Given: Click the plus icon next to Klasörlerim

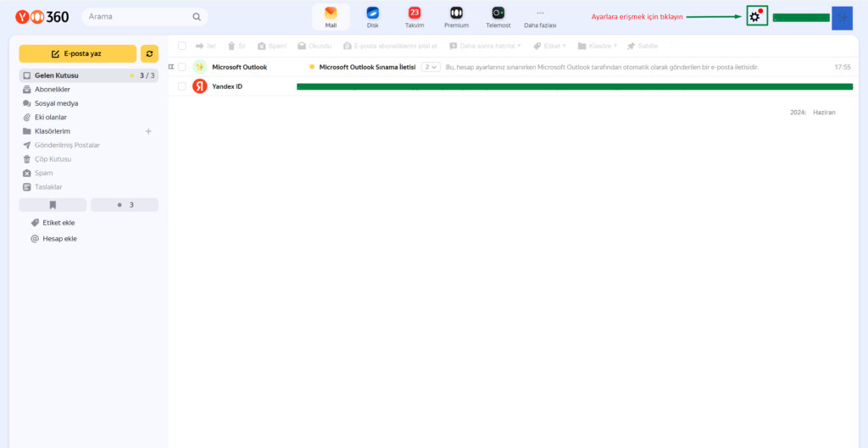Looking at the screenshot, I should point(148,131).
